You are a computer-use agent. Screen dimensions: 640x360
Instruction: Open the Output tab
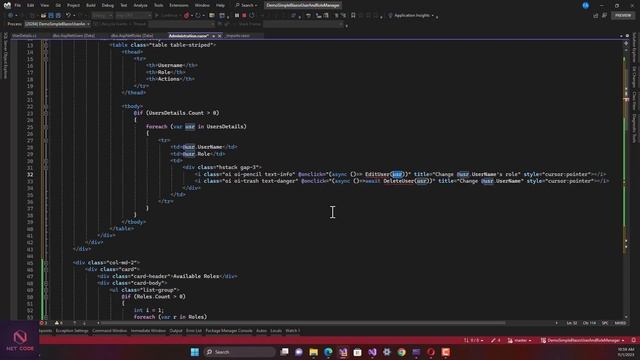(176, 331)
